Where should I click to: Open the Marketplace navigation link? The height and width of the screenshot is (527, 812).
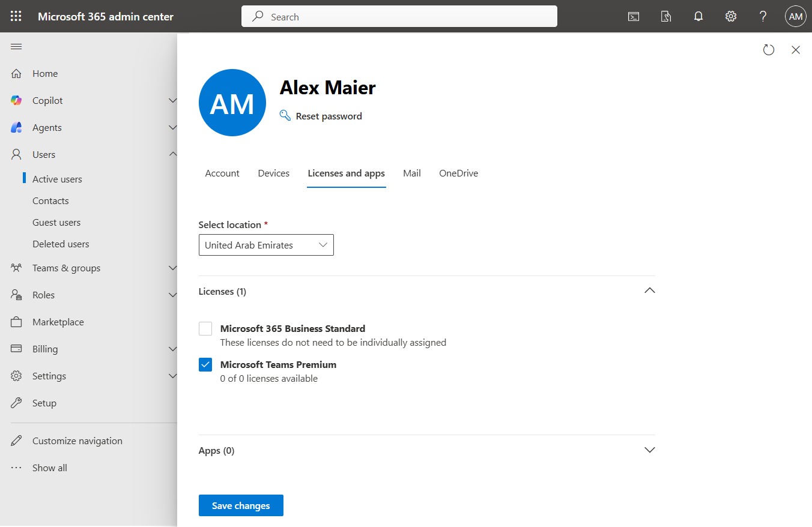tap(58, 322)
